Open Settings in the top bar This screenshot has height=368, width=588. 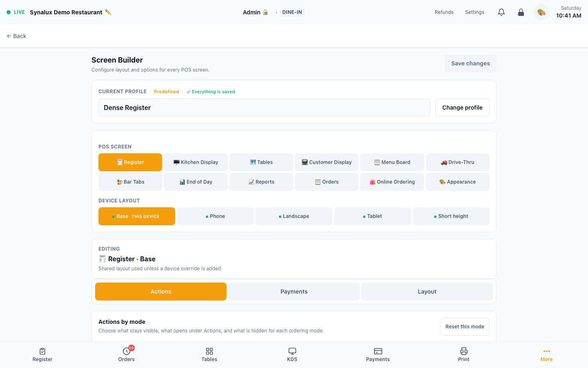(474, 12)
